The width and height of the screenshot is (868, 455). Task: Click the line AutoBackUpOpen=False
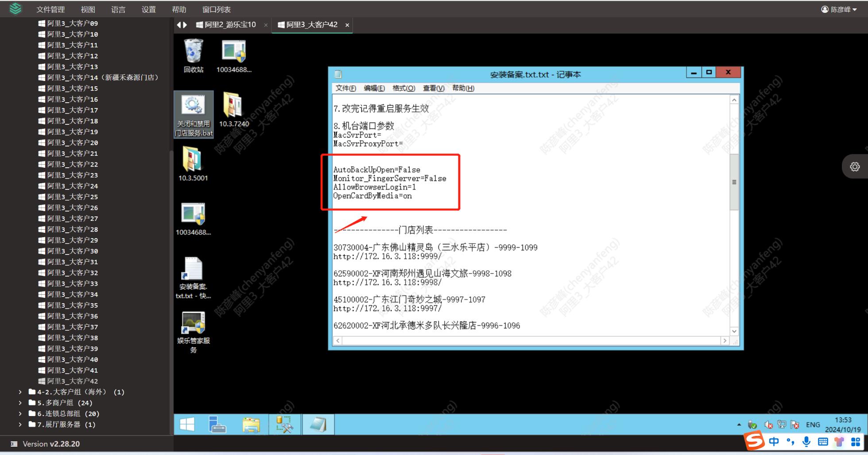click(377, 170)
